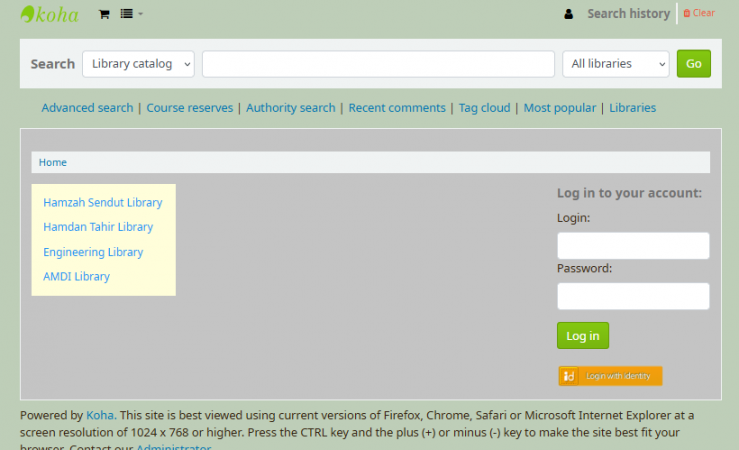Clear search history with trash icon

point(699,13)
